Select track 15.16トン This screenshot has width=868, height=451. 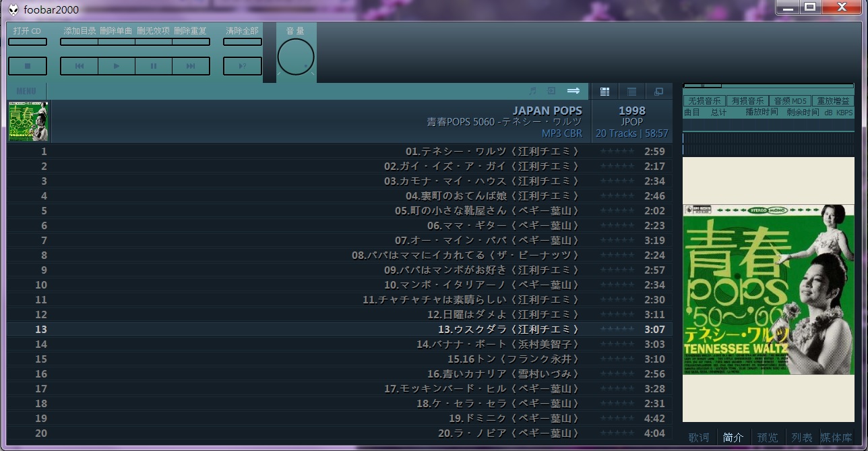click(x=340, y=359)
